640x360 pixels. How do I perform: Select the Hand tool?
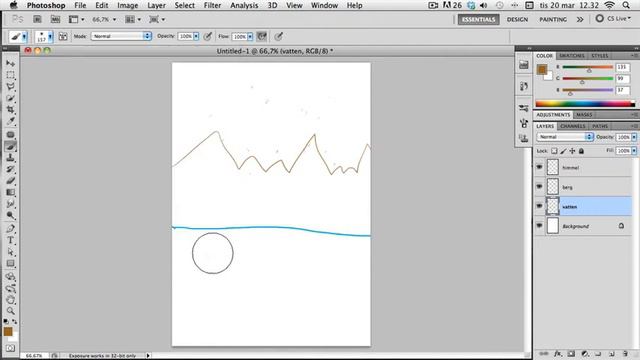point(11,300)
